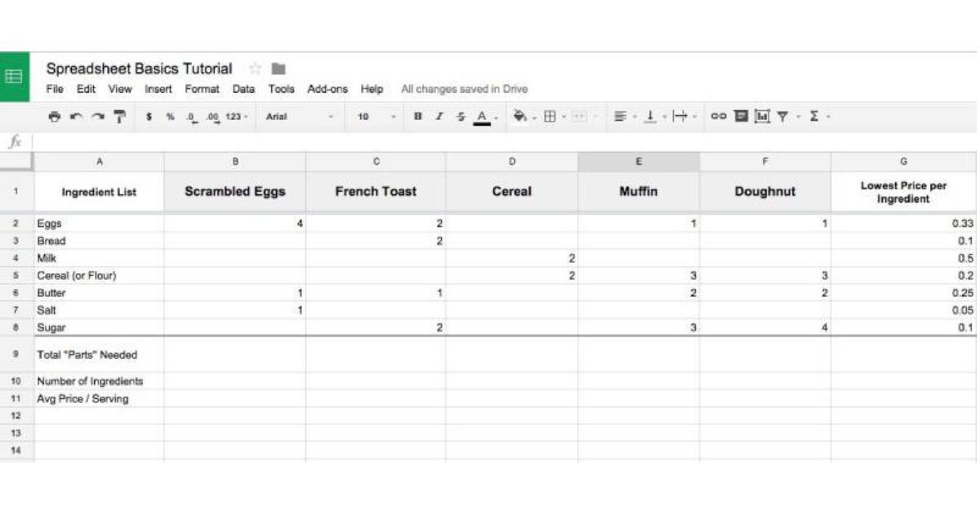Viewport: 980px width, 514px height.
Task: Open the Insert menu
Action: (x=158, y=89)
